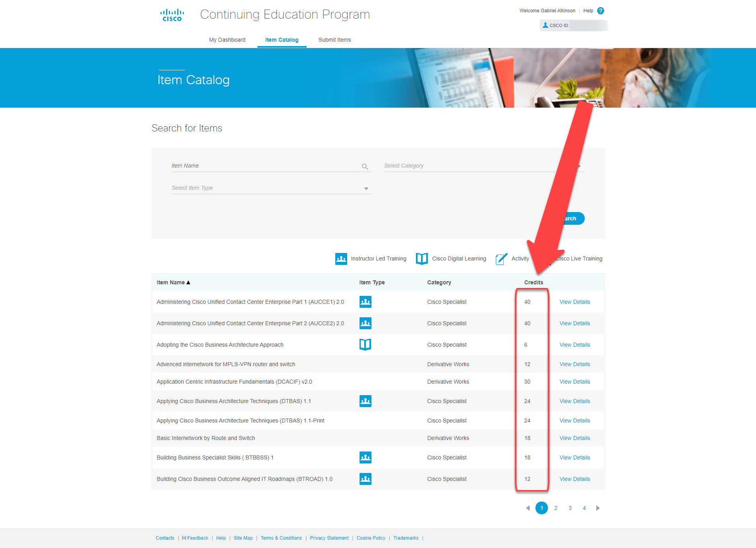
Task: View Details for BTBBSS 1
Action: coord(575,457)
